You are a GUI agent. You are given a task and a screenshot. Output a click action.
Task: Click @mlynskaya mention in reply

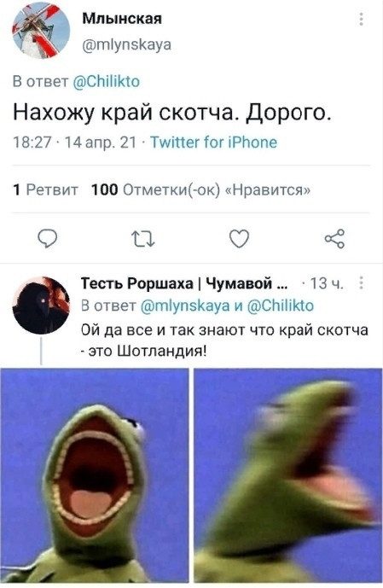(x=185, y=306)
